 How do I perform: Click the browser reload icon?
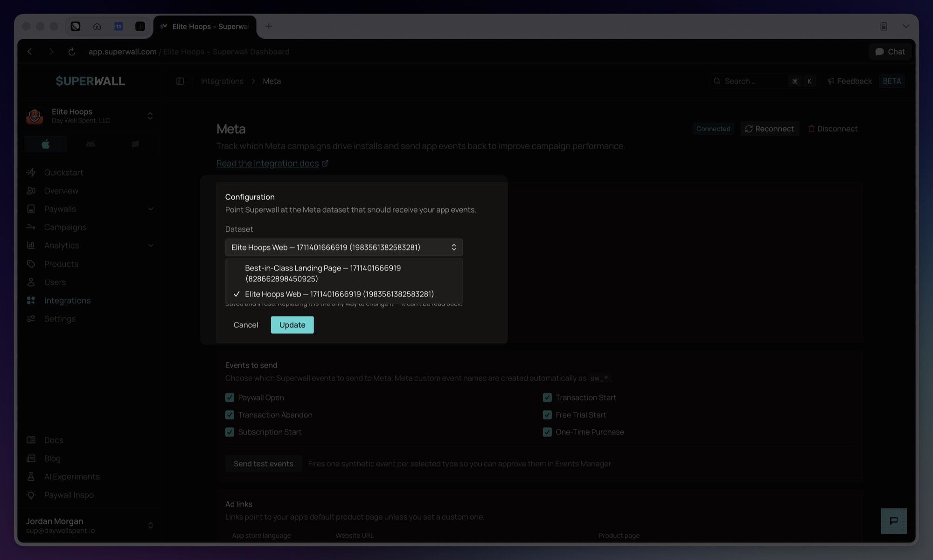pyautogui.click(x=72, y=52)
